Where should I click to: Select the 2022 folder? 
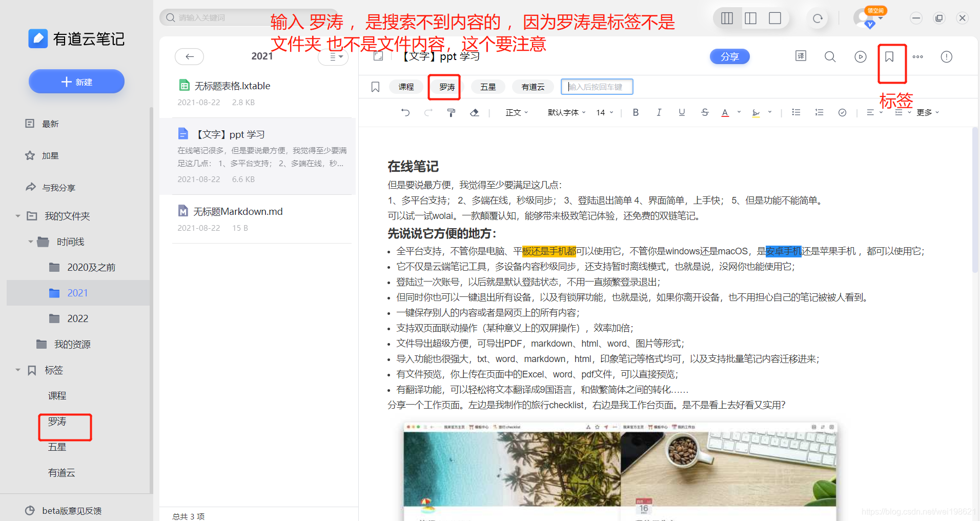[78, 318]
